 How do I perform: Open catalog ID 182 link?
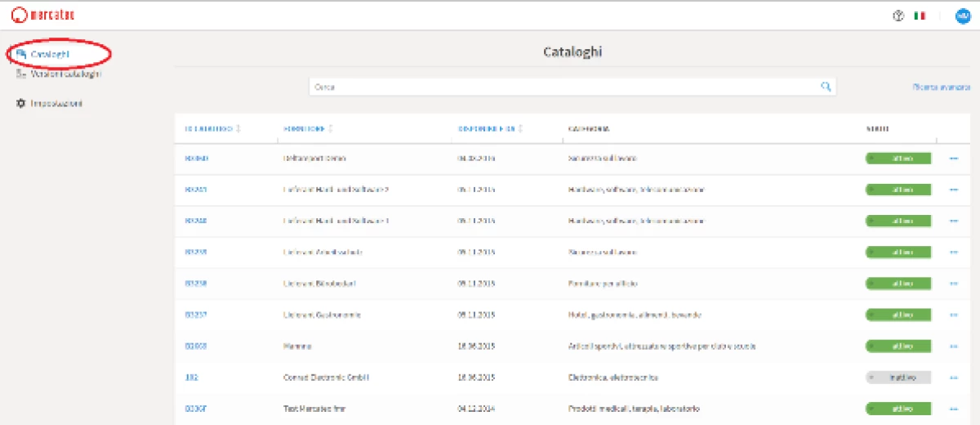pyautogui.click(x=192, y=378)
